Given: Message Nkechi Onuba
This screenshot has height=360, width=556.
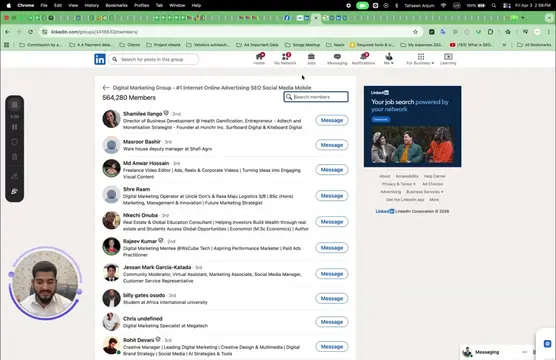Looking at the screenshot, I should point(332,222).
